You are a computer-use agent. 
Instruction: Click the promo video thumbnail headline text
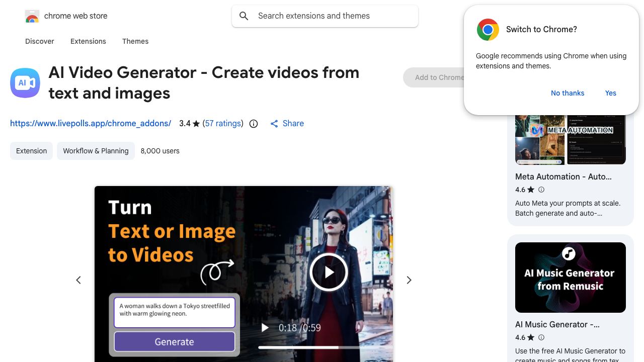point(172,231)
